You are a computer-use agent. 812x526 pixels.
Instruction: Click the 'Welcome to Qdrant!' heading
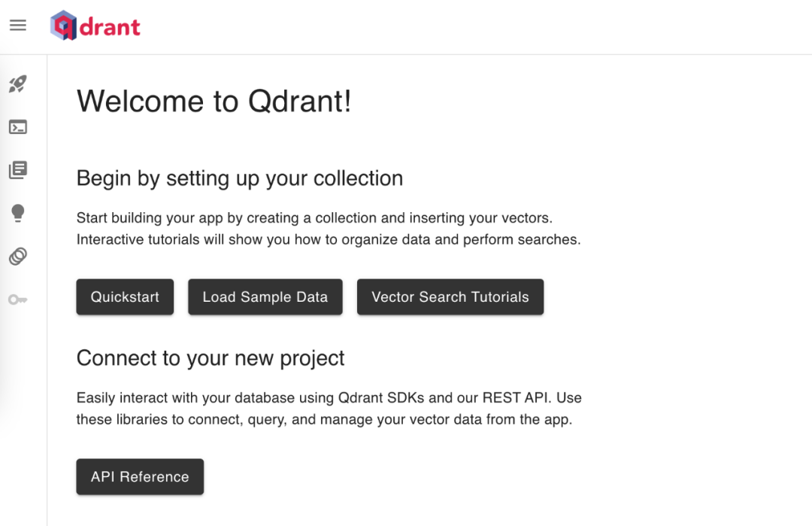pos(214,102)
